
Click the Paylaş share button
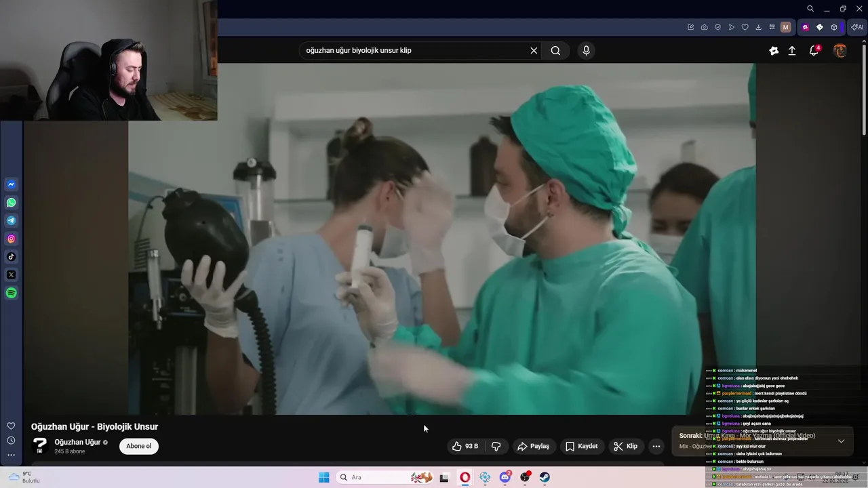[533, 446]
